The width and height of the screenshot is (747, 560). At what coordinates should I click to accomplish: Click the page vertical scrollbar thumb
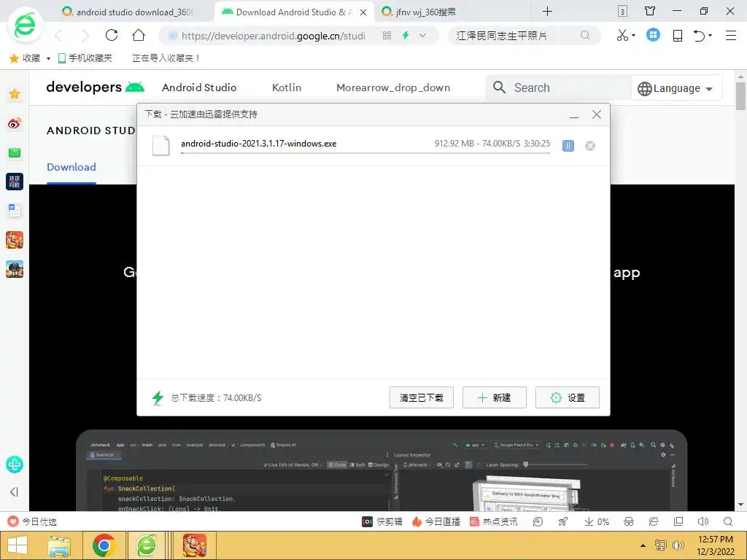[740, 96]
